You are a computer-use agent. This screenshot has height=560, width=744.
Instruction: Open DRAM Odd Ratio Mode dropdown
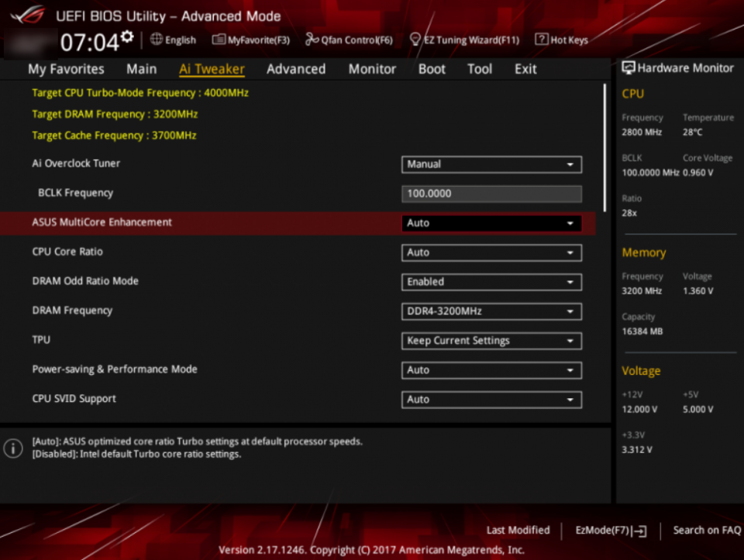tap(491, 282)
